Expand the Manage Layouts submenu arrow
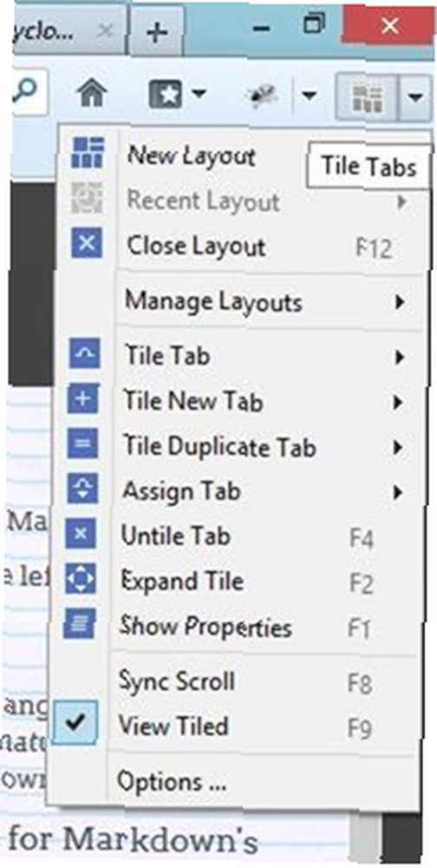 click(400, 302)
